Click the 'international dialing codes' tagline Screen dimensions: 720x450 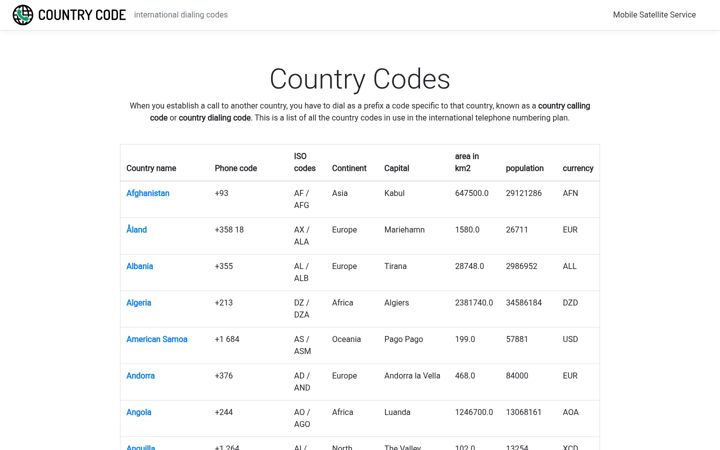[181, 15]
